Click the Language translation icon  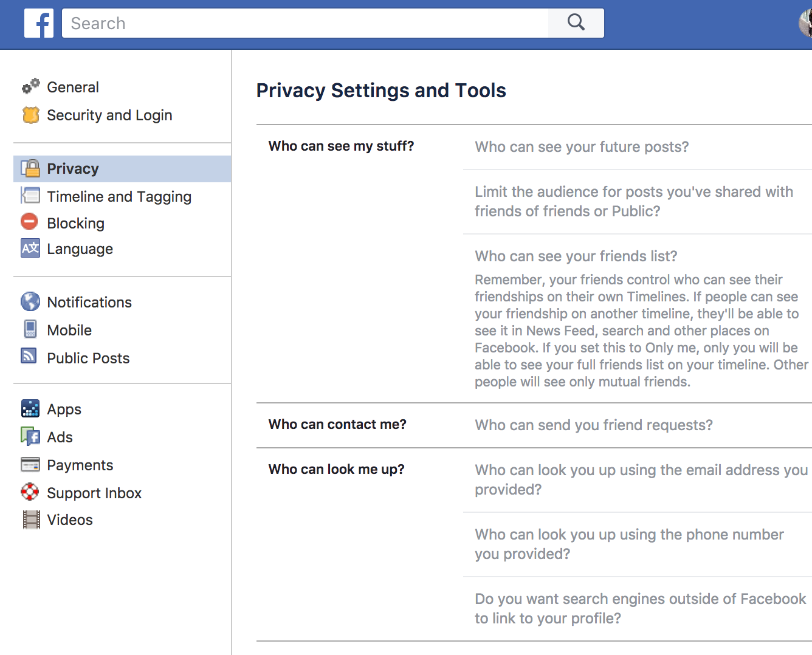pos(30,249)
